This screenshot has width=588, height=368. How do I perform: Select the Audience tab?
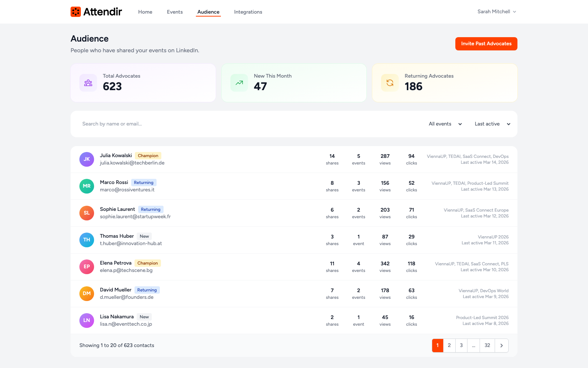[208, 12]
